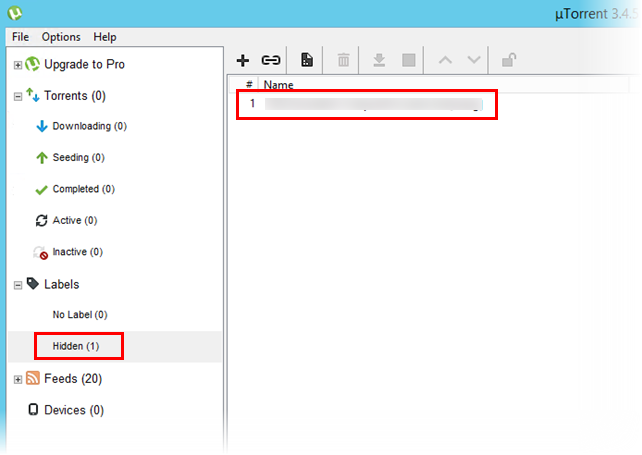Select the Hidden (1) label

[76, 346]
